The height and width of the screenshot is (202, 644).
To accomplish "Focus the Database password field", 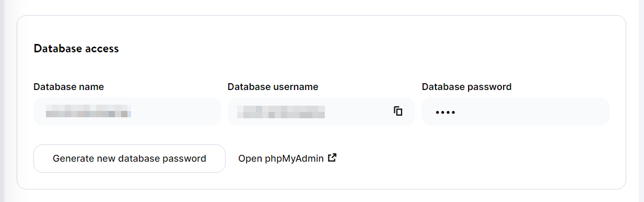I will 516,111.
